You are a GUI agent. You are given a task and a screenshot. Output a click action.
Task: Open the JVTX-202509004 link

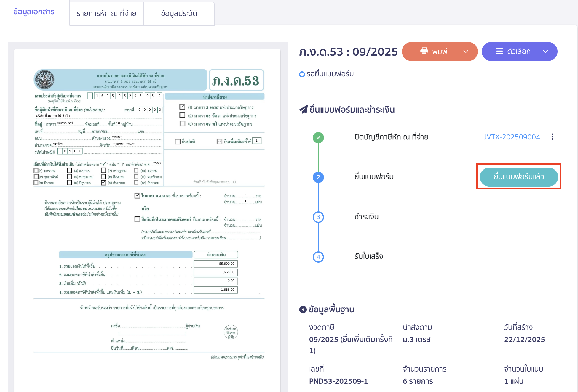tap(512, 137)
